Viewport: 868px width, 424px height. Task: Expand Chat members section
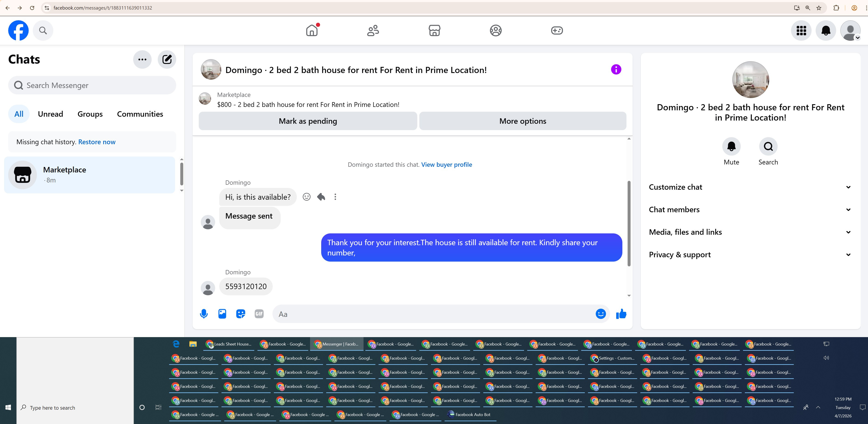[750, 209]
